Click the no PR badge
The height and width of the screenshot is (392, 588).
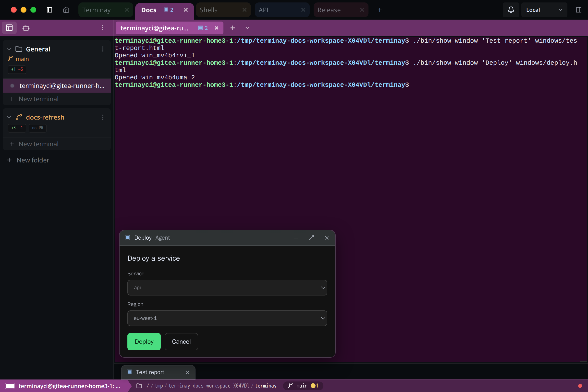37,128
